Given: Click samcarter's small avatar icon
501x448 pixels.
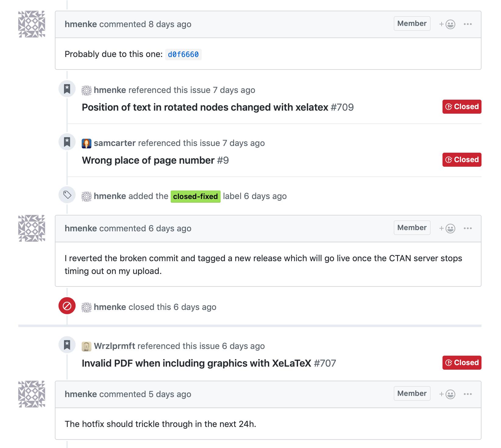Looking at the screenshot, I should click(87, 143).
